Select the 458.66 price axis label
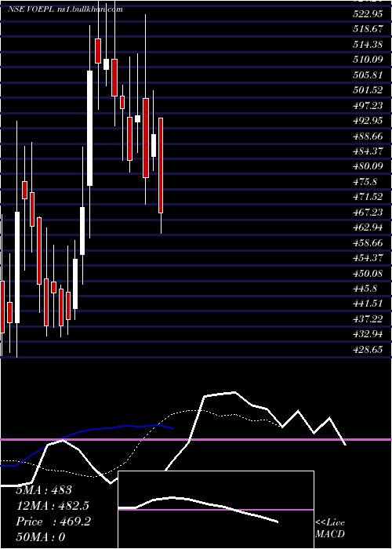This screenshot has width=392, height=549. (368, 242)
